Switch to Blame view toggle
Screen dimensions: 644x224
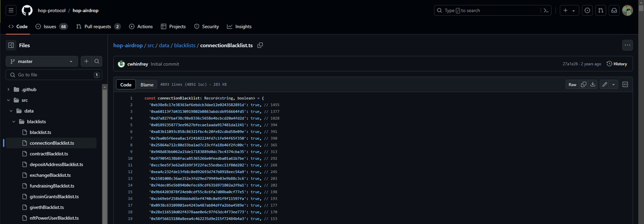point(147,84)
